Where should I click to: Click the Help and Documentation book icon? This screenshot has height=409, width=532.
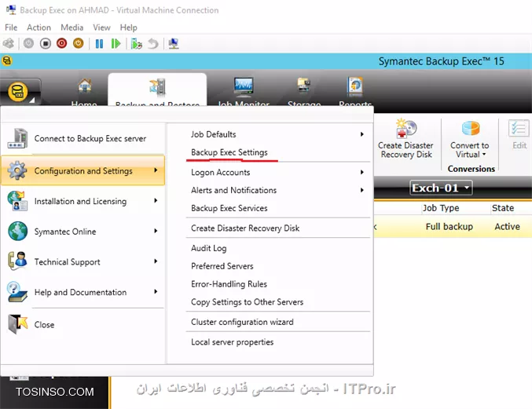click(x=17, y=292)
